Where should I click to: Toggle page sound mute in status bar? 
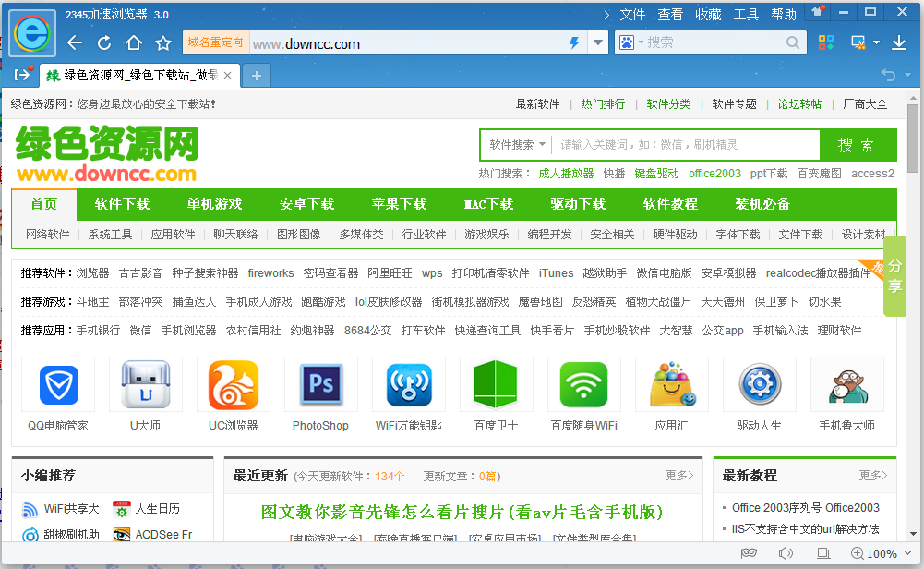tap(786, 553)
